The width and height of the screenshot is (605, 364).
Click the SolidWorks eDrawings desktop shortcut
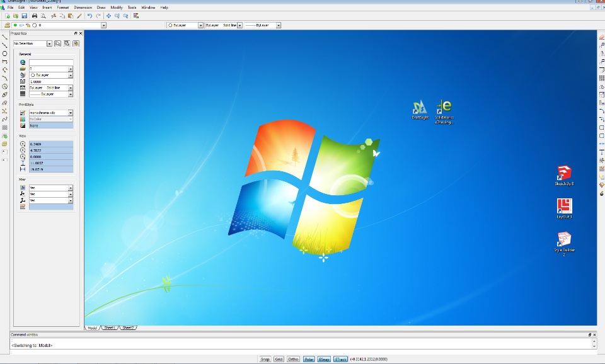point(444,112)
